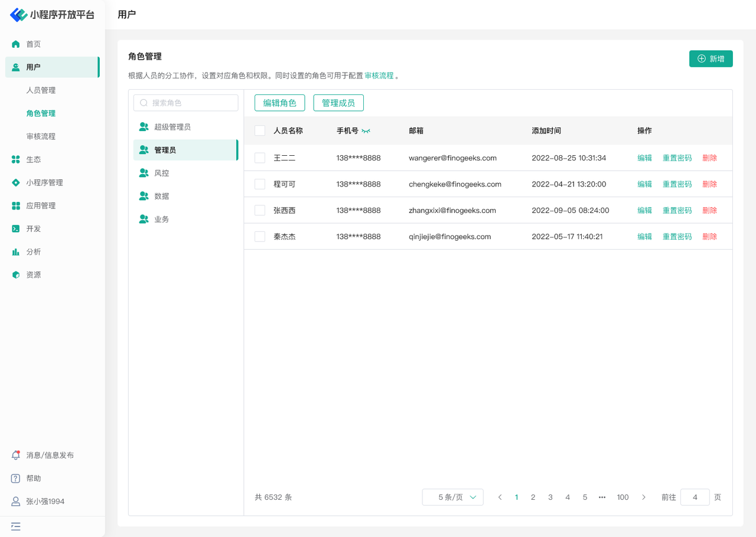Click the 新增 button
Viewport: 756px width, 537px height.
tap(711, 59)
